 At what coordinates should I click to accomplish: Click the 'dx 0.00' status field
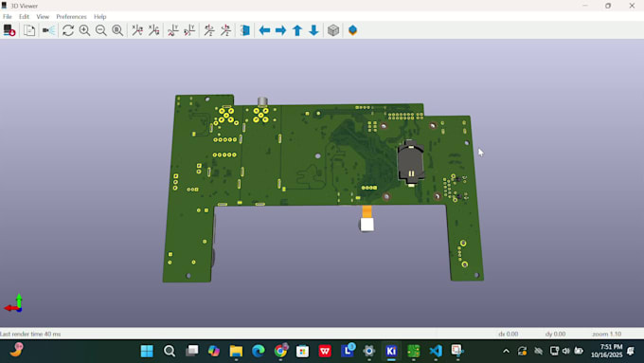click(x=508, y=334)
